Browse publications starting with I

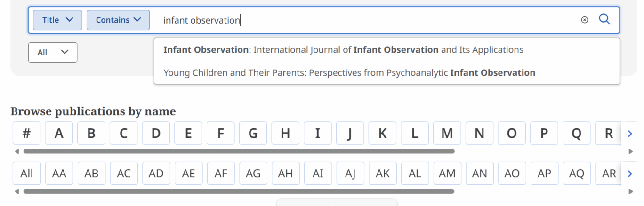pyautogui.click(x=317, y=134)
